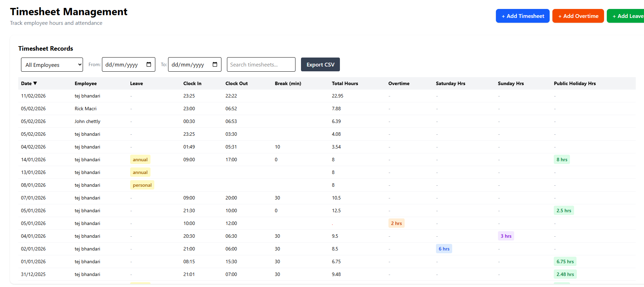Select the 31/12/2025 date cell

coord(33,274)
